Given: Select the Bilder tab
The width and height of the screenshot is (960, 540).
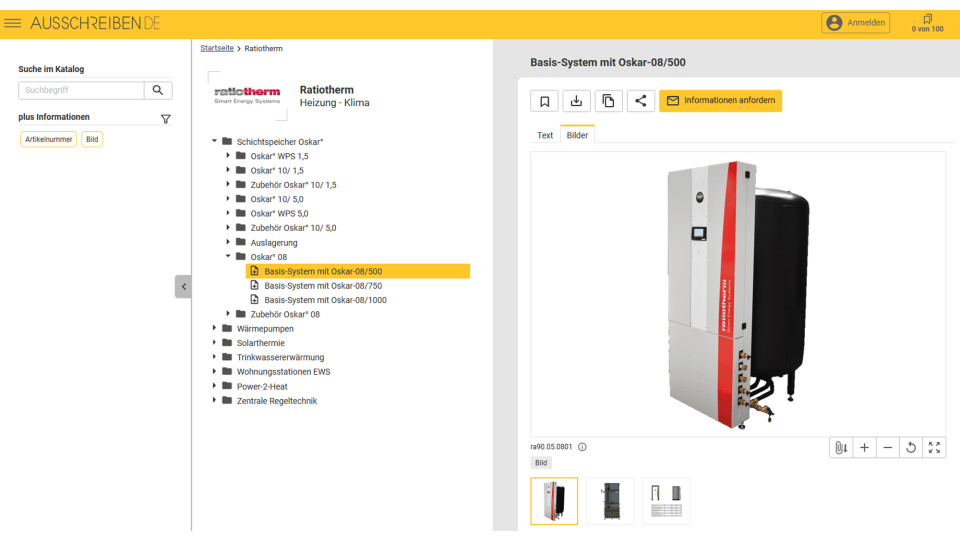Looking at the screenshot, I should 577,135.
